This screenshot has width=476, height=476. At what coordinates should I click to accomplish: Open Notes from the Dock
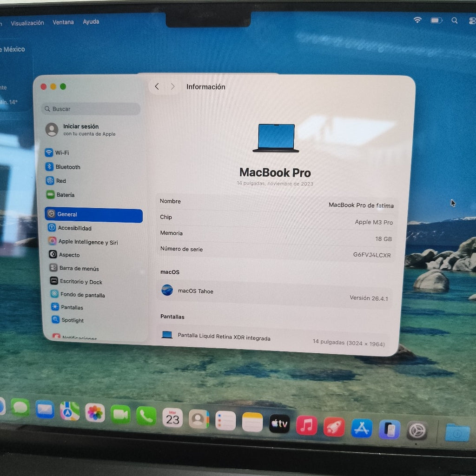pos(252,422)
